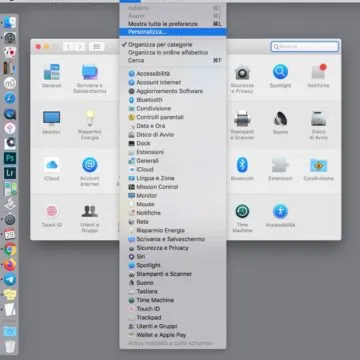Select Data e Ora menu item
The height and width of the screenshot is (360, 360).
(173, 126)
